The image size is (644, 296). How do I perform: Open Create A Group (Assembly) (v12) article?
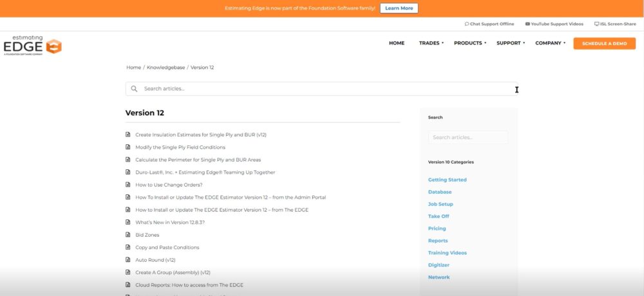pos(173,273)
